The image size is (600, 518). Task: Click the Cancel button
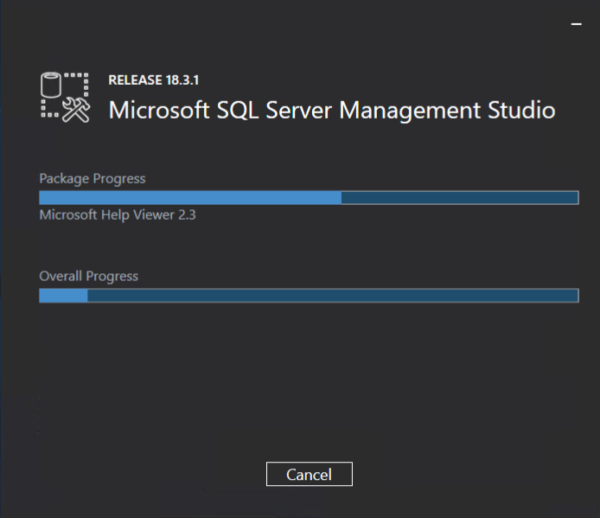point(309,474)
